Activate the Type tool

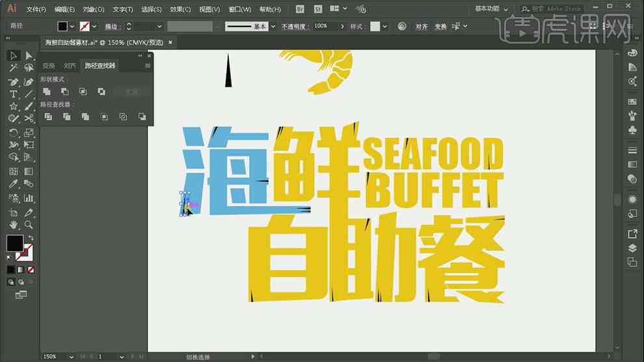tap(13, 94)
